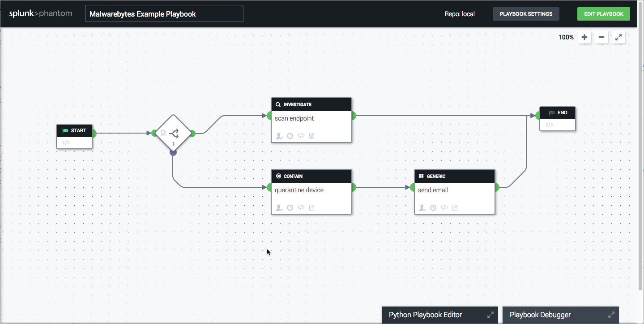Click the decision diamond's right green port
This screenshot has width=644, height=324.
coord(192,133)
